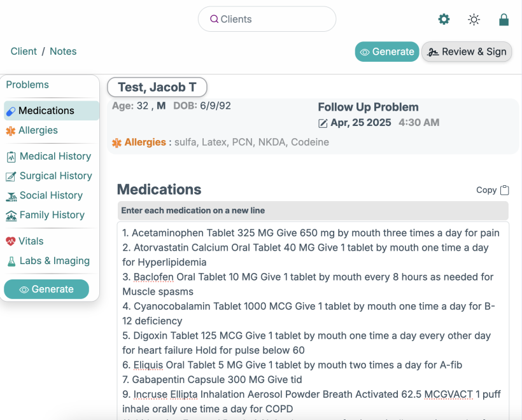Click the lock icon in header
The height and width of the screenshot is (420, 522).
[504, 19]
